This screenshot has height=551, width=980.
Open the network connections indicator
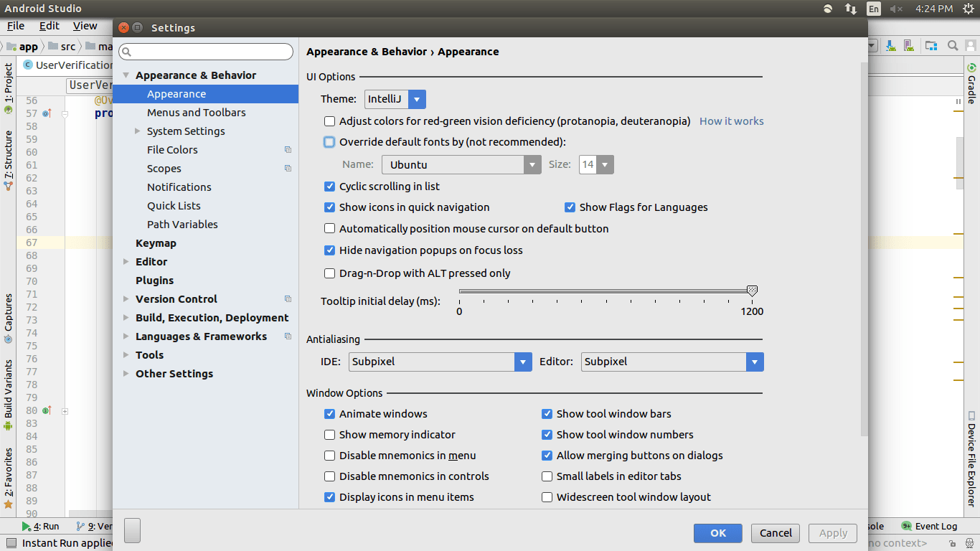click(850, 9)
